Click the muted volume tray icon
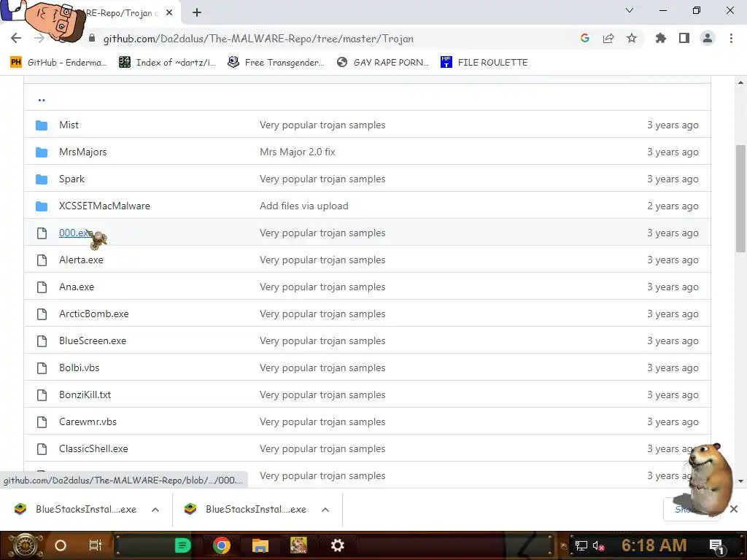Image resolution: width=747 pixels, height=560 pixels. pos(598,545)
